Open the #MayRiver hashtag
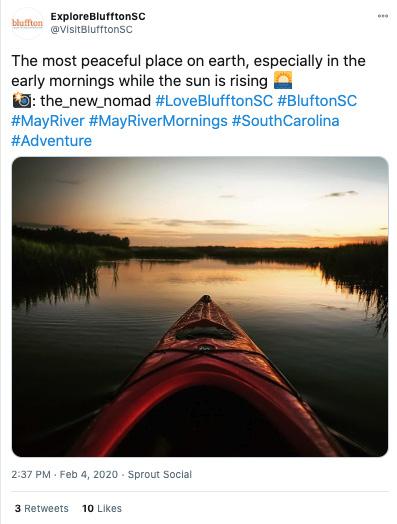 (48, 121)
